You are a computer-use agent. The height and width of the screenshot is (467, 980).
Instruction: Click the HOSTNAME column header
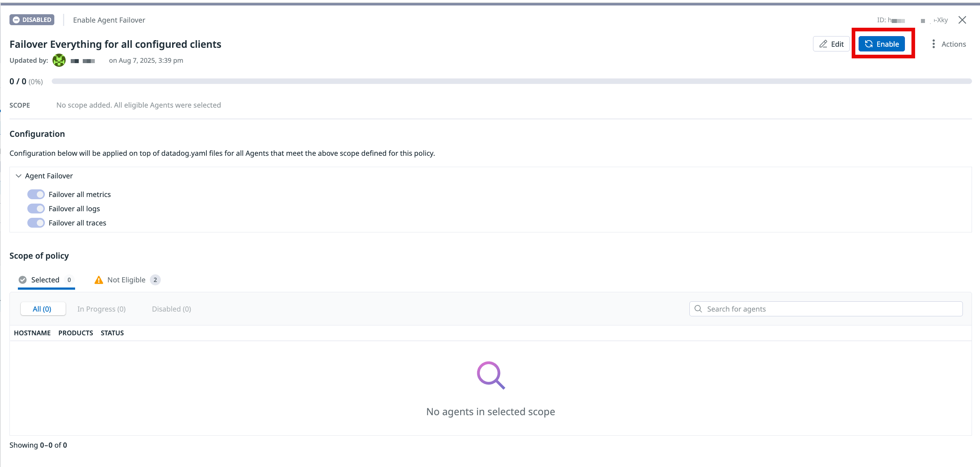32,333
